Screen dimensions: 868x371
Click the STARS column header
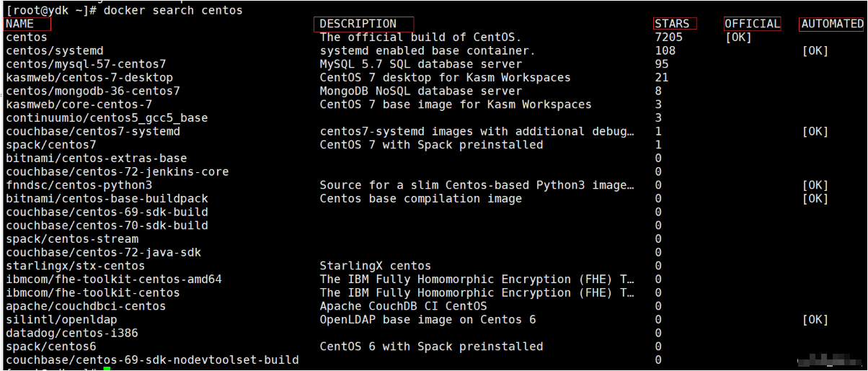[672, 24]
